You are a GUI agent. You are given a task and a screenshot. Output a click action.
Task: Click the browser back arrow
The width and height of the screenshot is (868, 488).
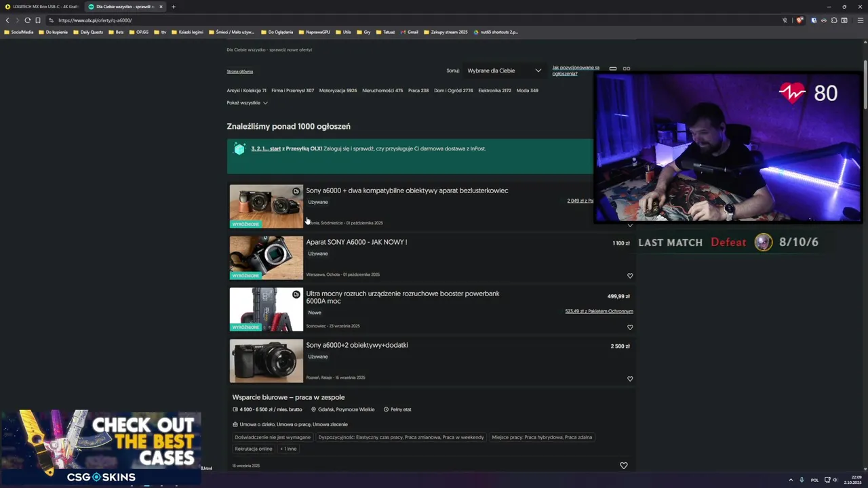click(x=7, y=20)
